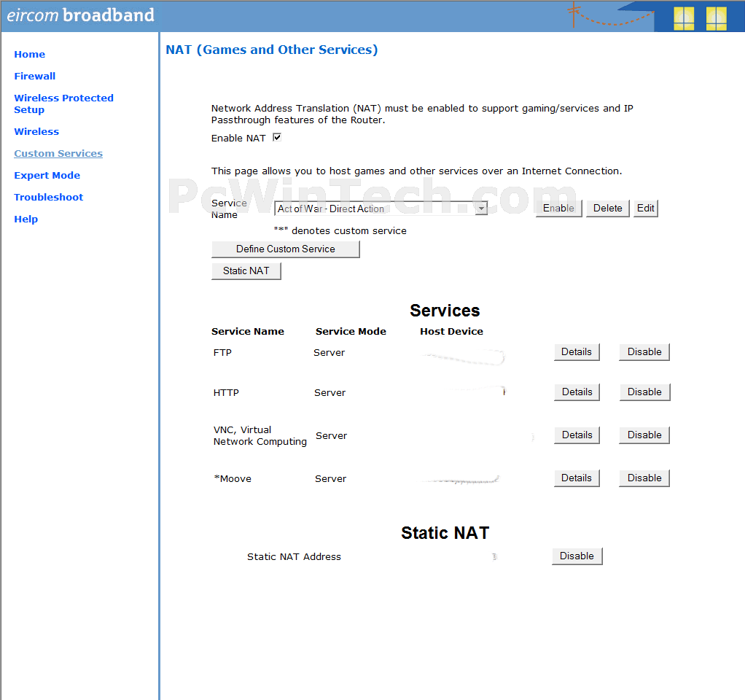
Task: Disable the HTTP service
Action: click(644, 392)
